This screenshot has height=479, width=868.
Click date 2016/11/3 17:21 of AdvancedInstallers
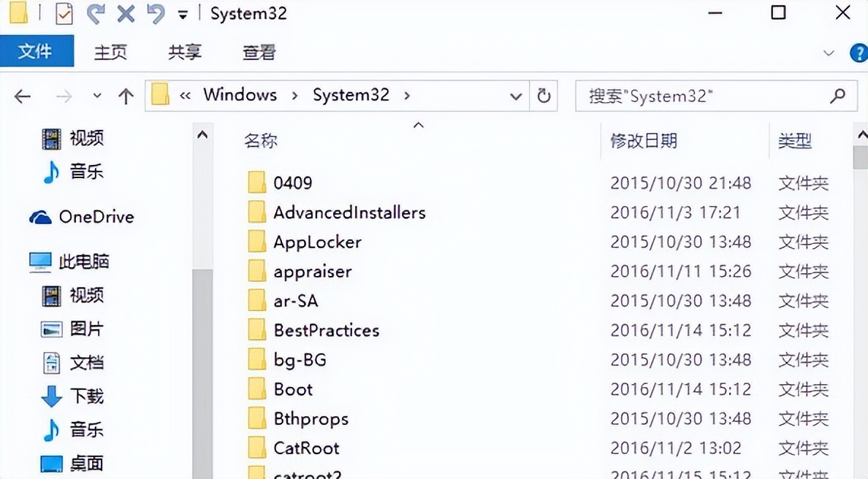675,212
